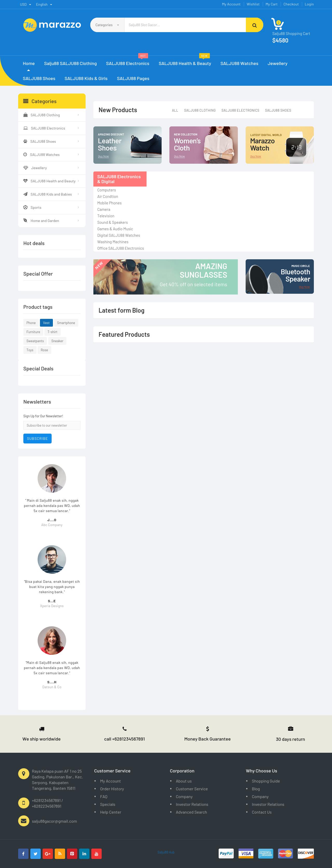
Task: Select the Vest product tag
Action: tap(46, 323)
